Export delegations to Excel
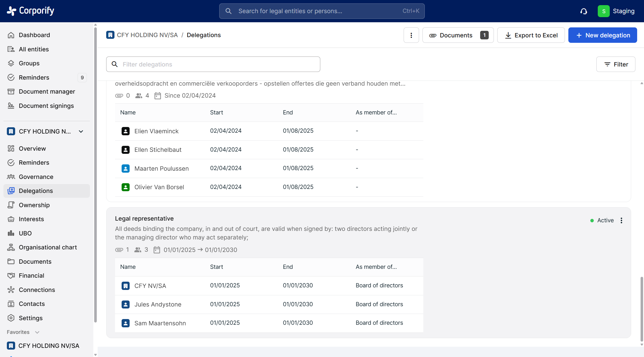The width and height of the screenshot is (644, 357). [x=531, y=35]
